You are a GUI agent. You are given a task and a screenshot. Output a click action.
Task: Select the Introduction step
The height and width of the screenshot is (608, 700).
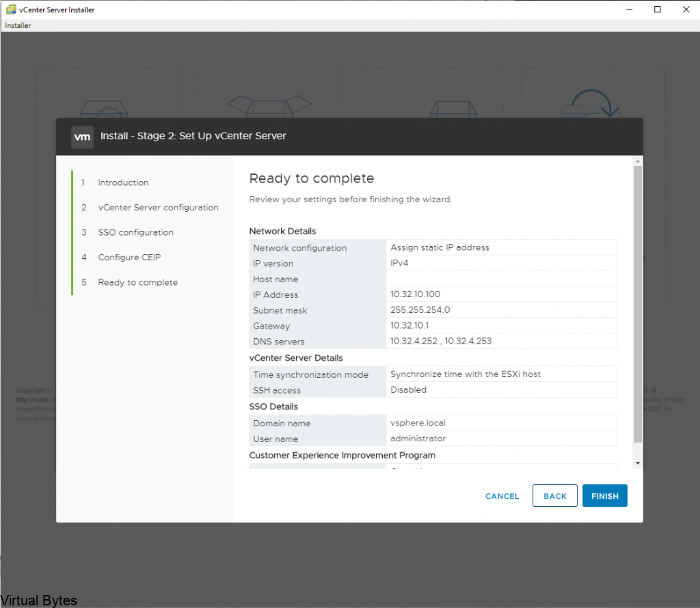point(123,182)
